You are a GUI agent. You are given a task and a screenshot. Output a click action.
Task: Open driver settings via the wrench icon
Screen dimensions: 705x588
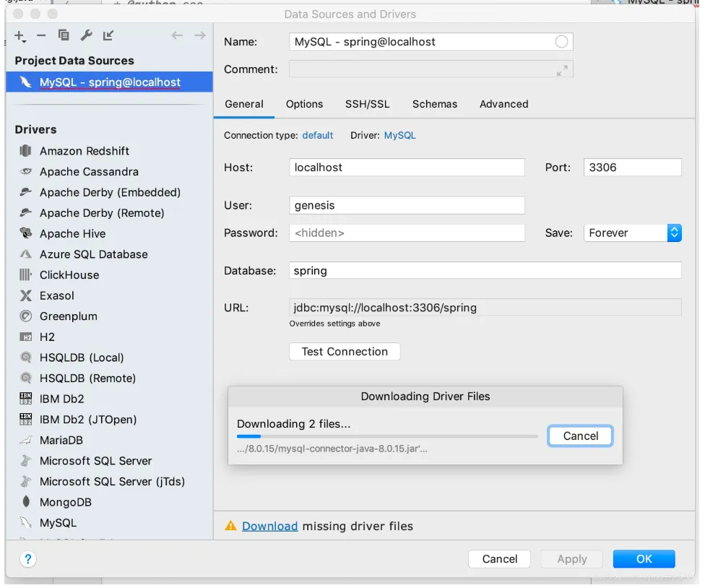click(86, 35)
